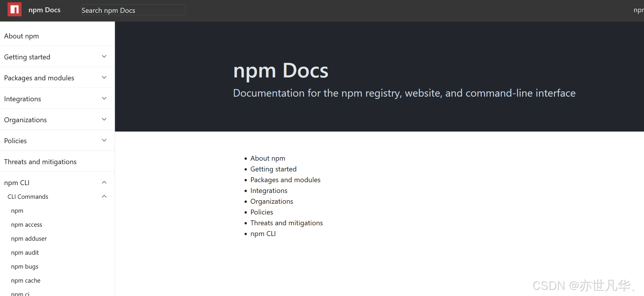Viewport: 644px width, 296px height.
Task: Select npm bugs in the sidebar
Action: (x=25, y=267)
